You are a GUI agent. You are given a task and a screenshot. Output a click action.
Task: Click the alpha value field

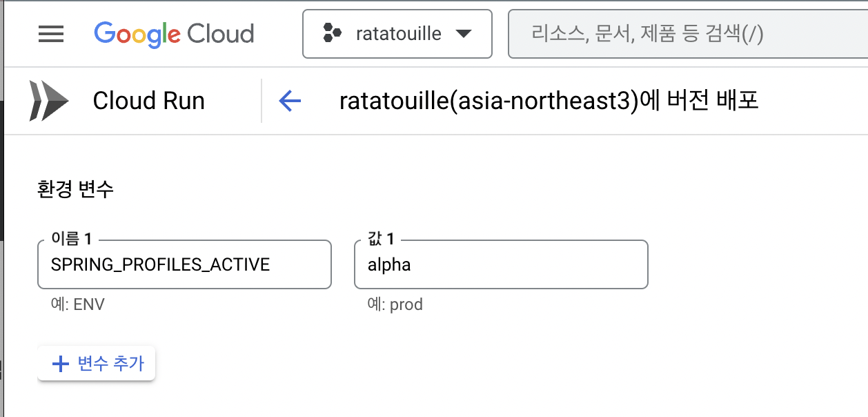pyautogui.click(x=501, y=264)
